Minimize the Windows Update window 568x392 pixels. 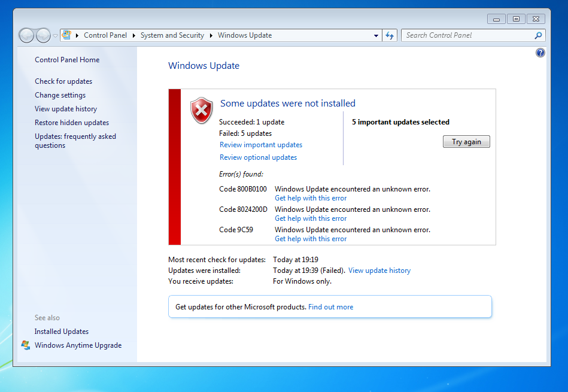pyautogui.click(x=496, y=19)
